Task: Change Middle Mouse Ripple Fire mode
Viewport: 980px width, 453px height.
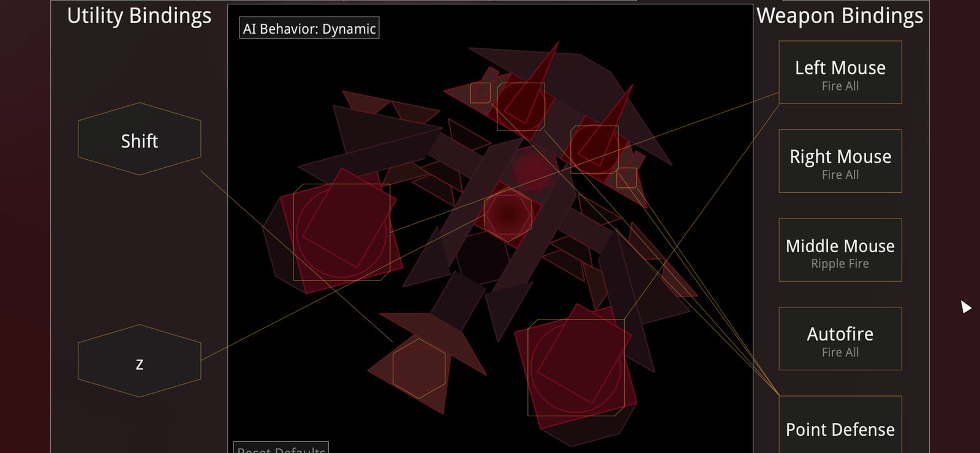Action: point(840,250)
